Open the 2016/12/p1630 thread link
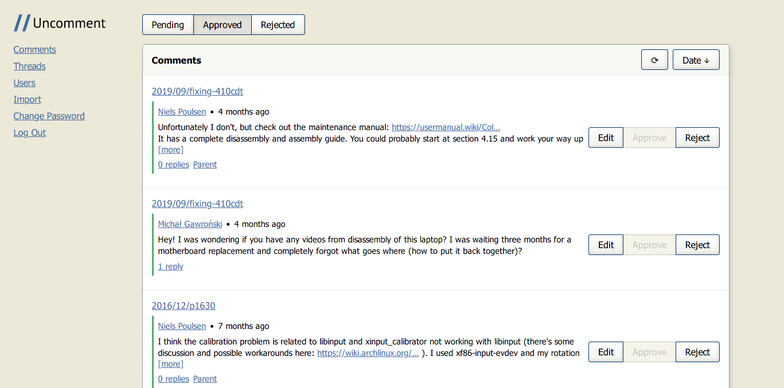The height and width of the screenshot is (388, 784). click(x=184, y=306)
